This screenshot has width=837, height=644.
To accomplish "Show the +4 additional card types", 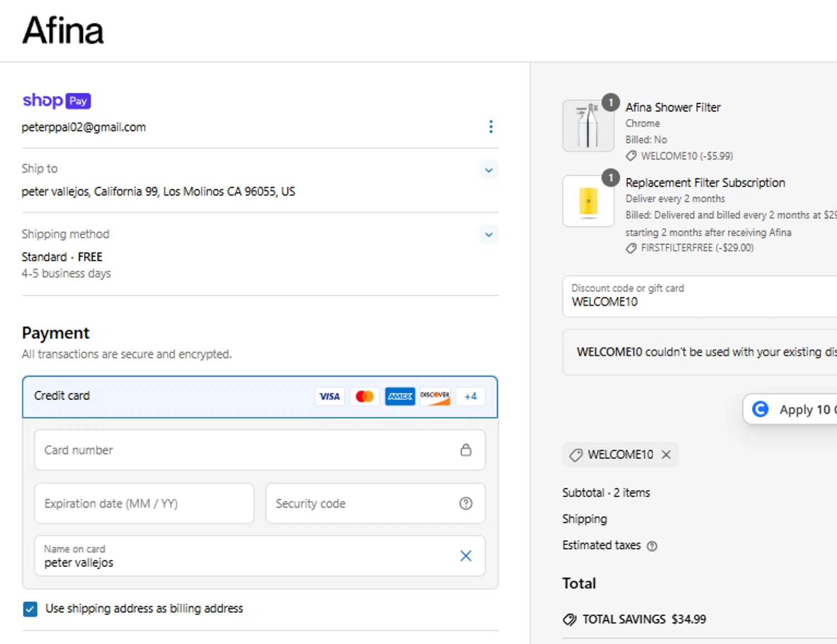I will 470,396.
